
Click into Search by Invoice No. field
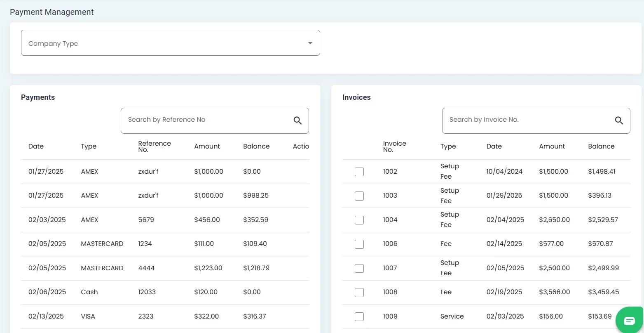527,120
